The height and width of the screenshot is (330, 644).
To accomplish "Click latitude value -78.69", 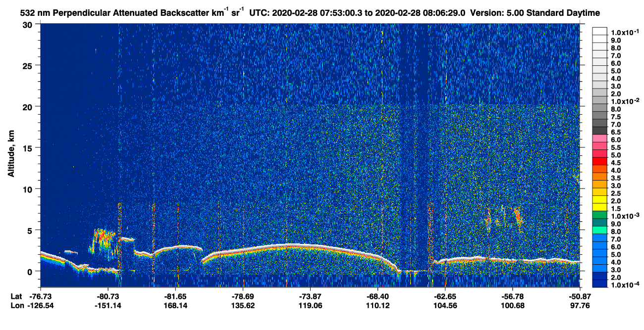I will [x=243, y=296].
